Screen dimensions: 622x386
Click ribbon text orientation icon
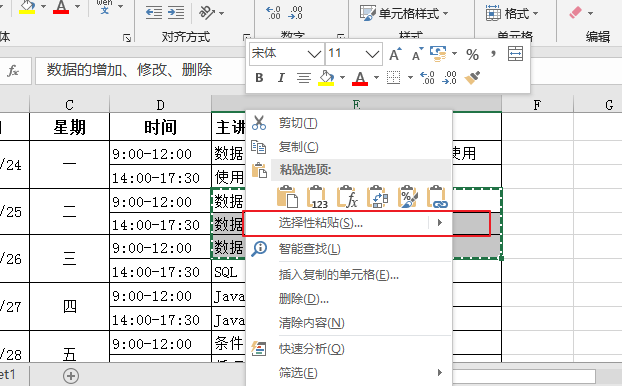tap(207, 13)
